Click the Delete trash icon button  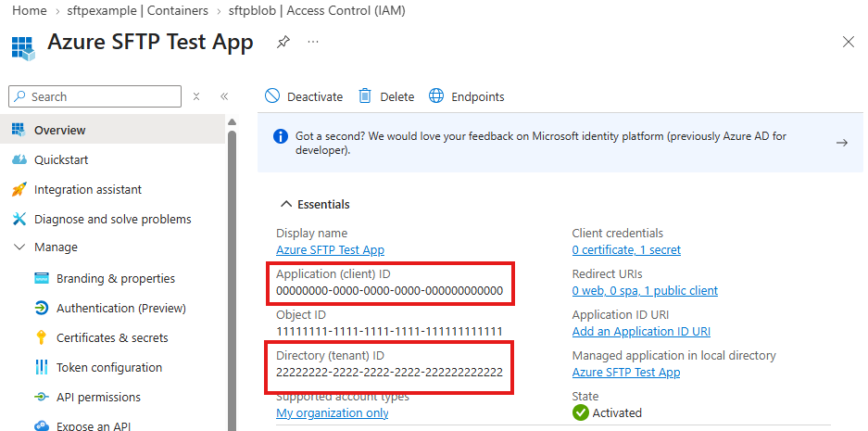pos(386,96)
